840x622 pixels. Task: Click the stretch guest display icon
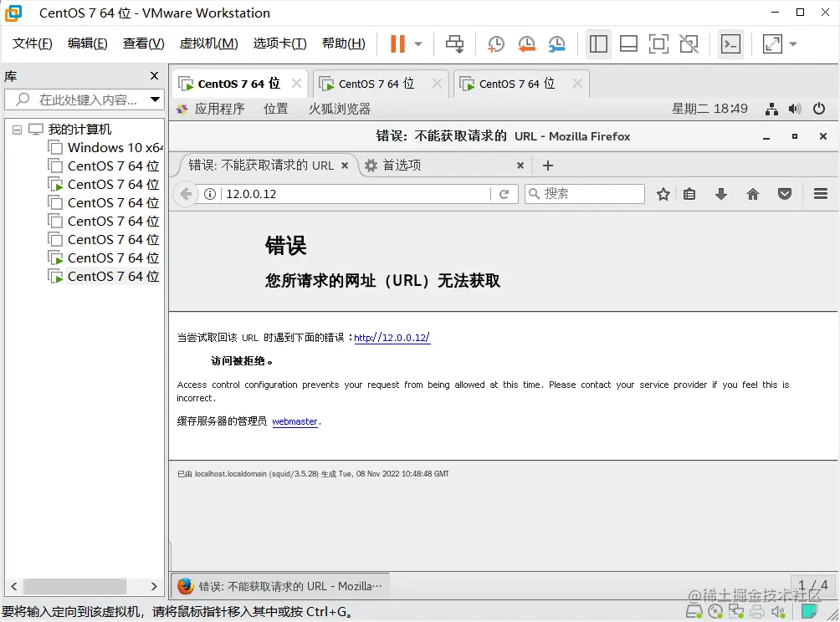772,44
